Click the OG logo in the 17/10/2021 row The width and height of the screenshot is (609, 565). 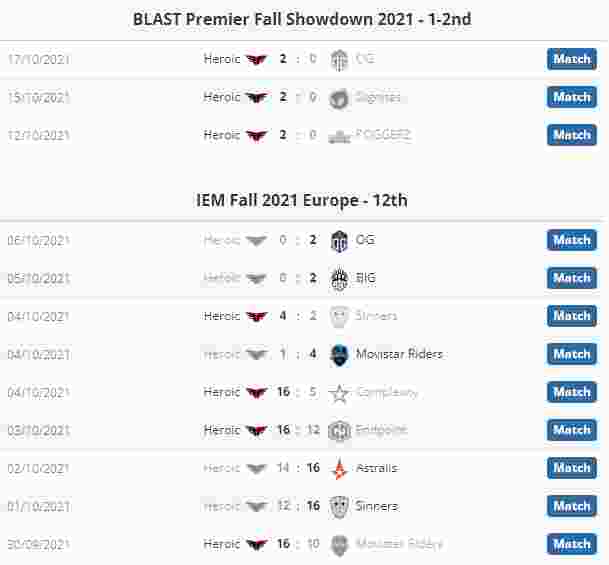coord(339,60)
